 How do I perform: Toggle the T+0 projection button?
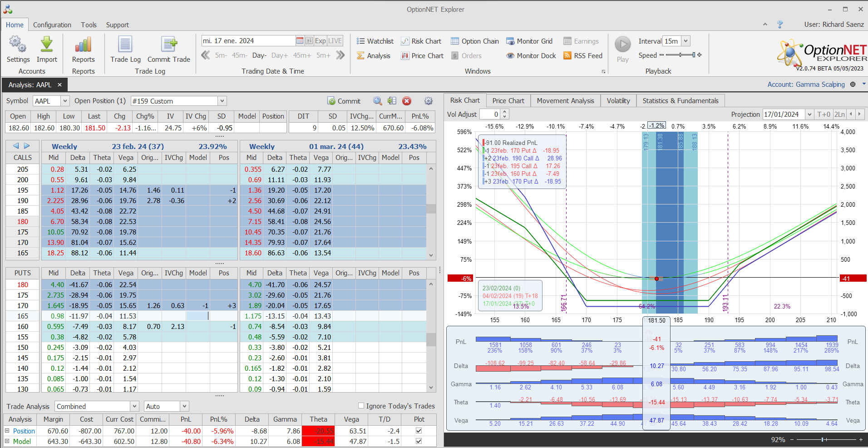coord(824,114)
